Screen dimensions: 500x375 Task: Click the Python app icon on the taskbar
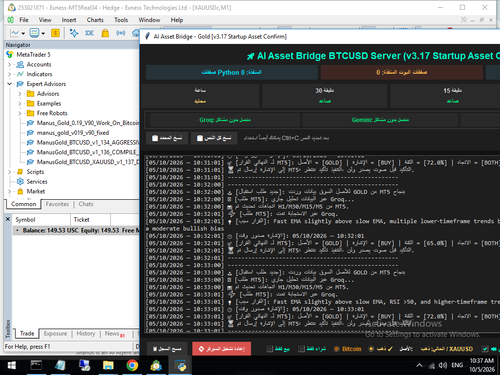(181, 365)
